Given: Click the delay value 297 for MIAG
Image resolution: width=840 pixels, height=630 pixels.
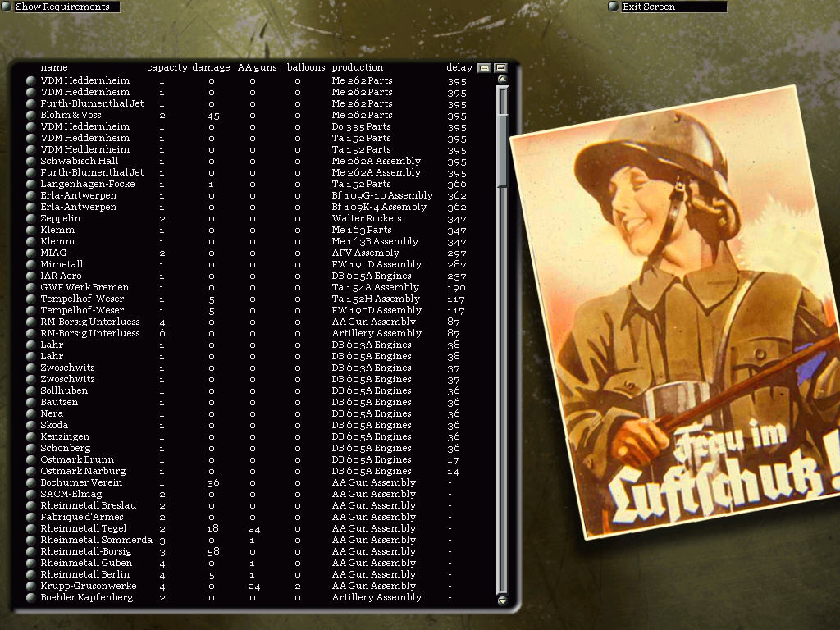Looking at the screenshot, I should (x=456, y=253).
